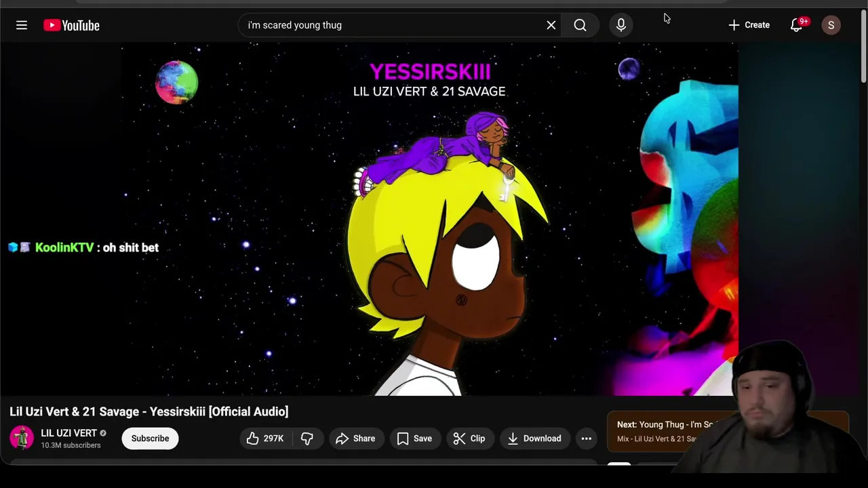This screenshot has height=488, width=868.
Task: Download the video
Action: coord(534,439)
